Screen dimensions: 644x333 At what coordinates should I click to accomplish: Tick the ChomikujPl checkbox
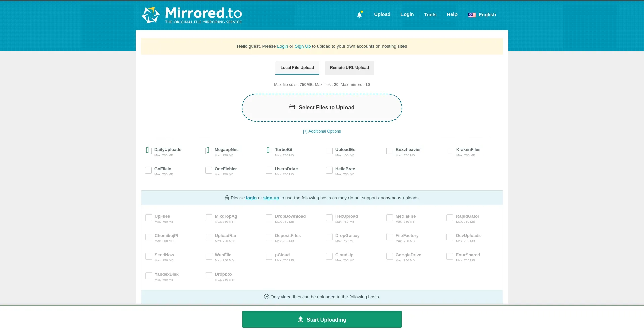click(x=149, y=237)
